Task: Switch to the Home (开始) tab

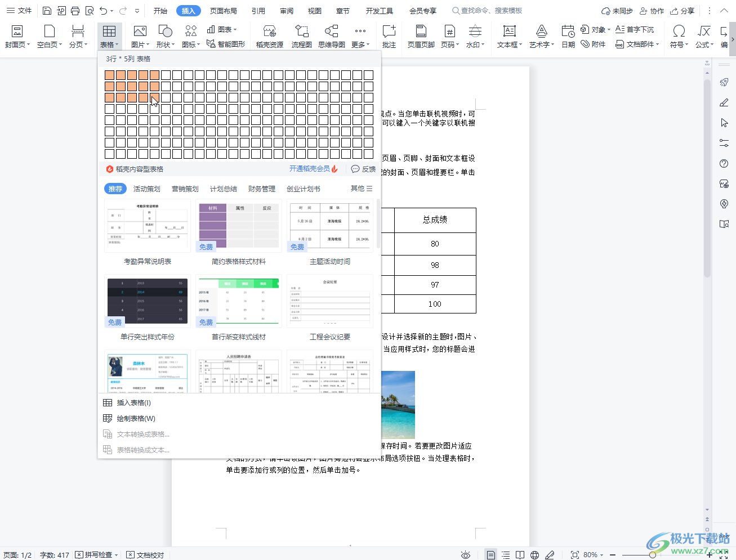Action: coord(160,11)
